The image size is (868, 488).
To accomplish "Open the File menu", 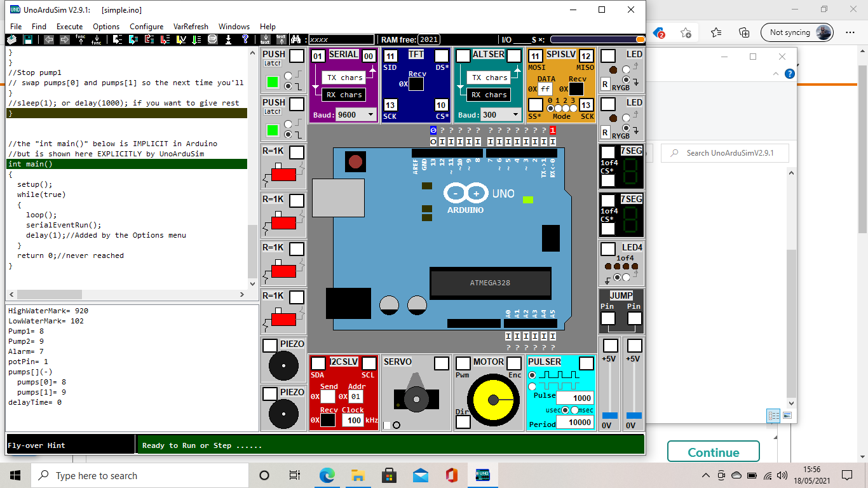I will [16, 27].
